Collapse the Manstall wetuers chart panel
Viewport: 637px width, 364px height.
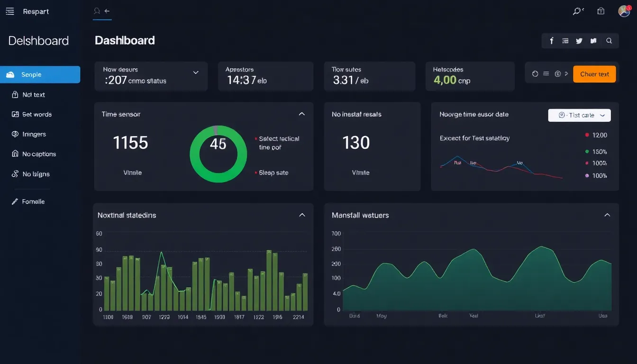point(607,215)
